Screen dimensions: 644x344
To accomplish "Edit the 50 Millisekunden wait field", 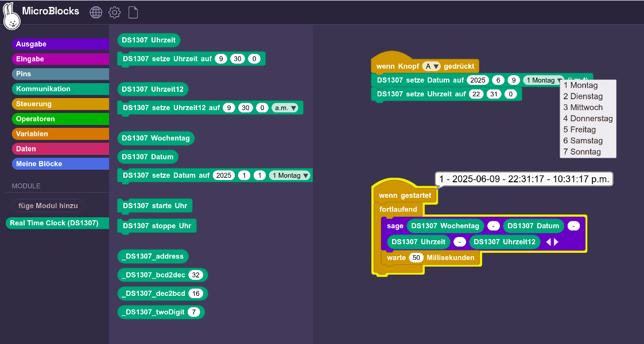I will pyautogui.click(x=417, y=258).
